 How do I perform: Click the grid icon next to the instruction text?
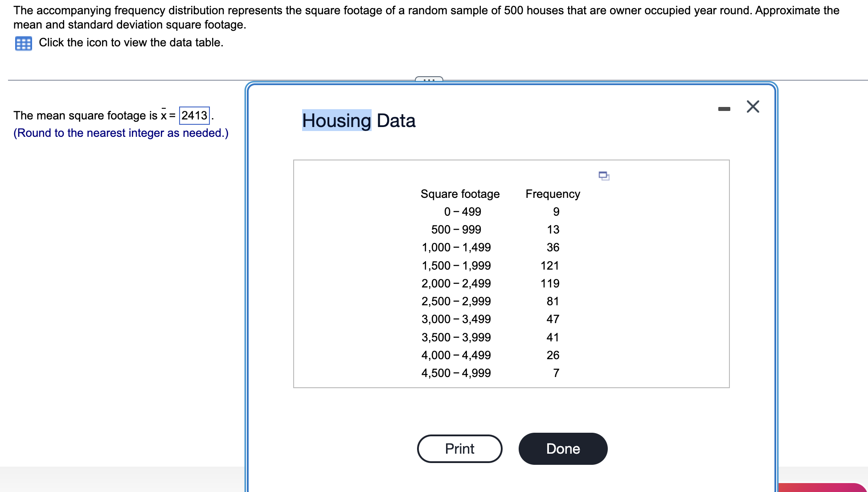pos(23,43)
